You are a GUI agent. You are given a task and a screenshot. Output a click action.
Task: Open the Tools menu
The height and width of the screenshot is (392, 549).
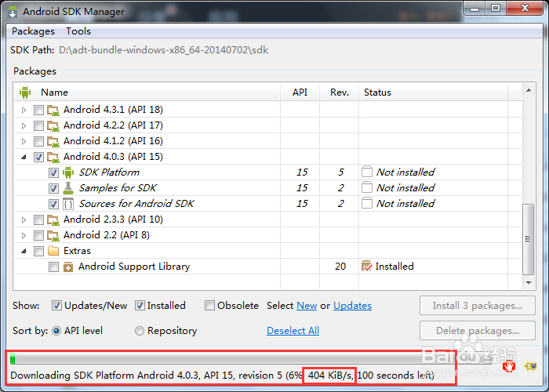click(x=78, y=31)
